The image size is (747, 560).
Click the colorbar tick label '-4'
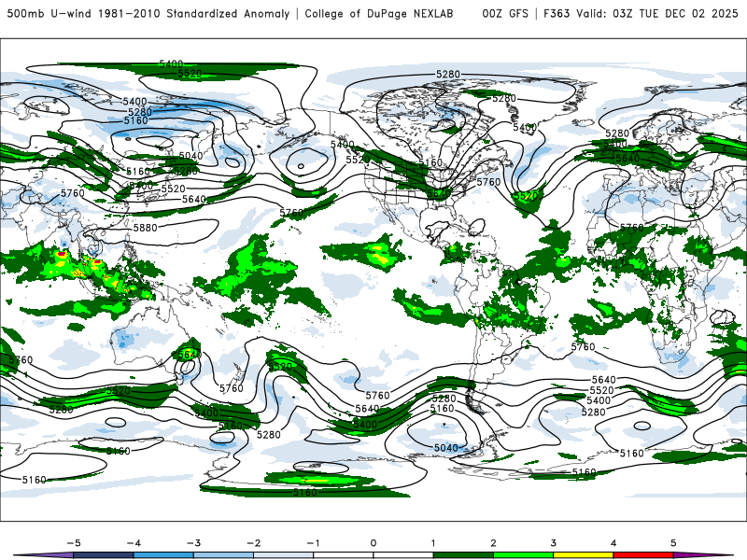click(134, 543)
